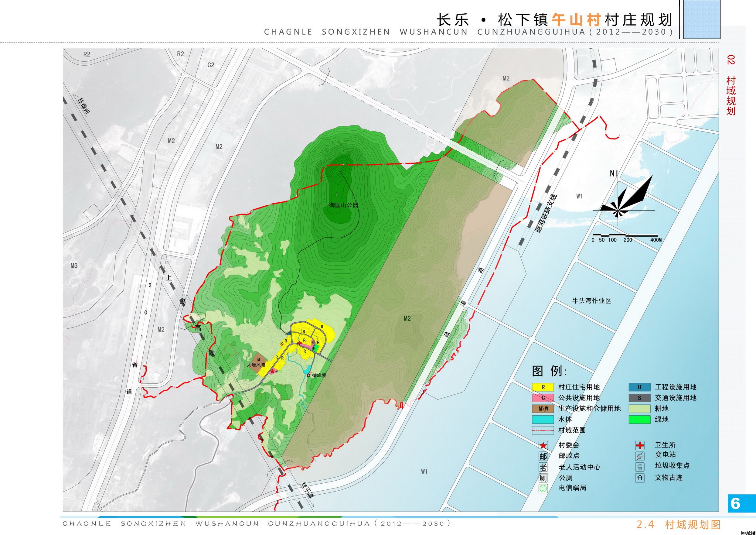Viewport: 756px width, 535px height.
Task: Click the 厕 public toilet legend icon
Action: 543,478
